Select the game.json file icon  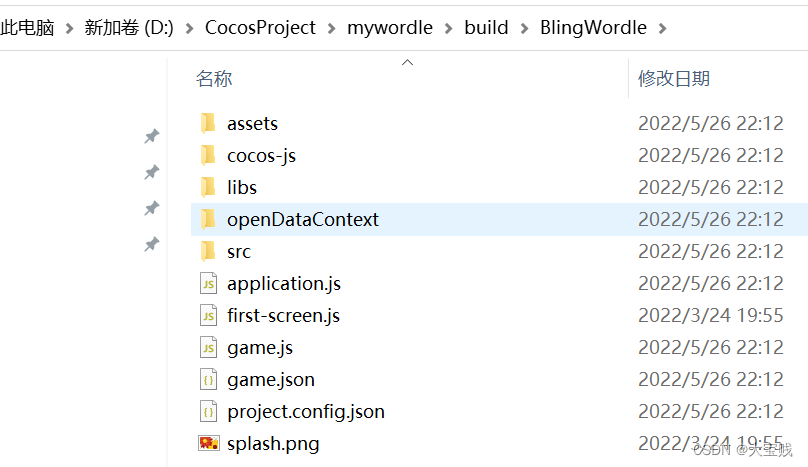pos(208,379)
